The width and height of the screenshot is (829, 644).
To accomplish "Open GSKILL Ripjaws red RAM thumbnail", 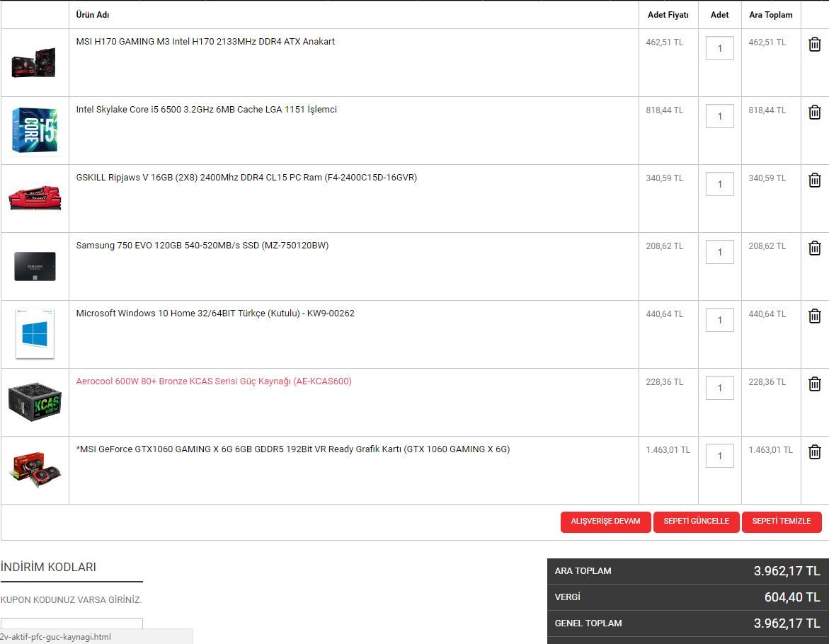I will tap(35, 198).
